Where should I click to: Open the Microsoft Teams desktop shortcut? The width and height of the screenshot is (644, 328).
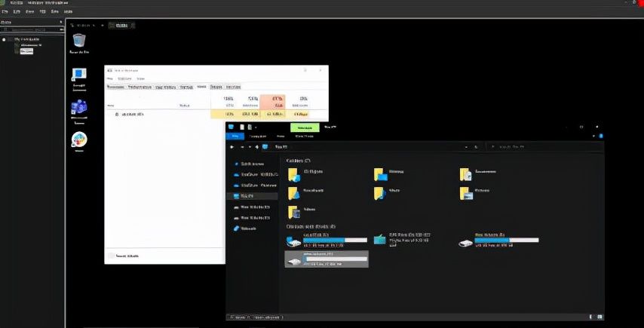click(78, 109)
